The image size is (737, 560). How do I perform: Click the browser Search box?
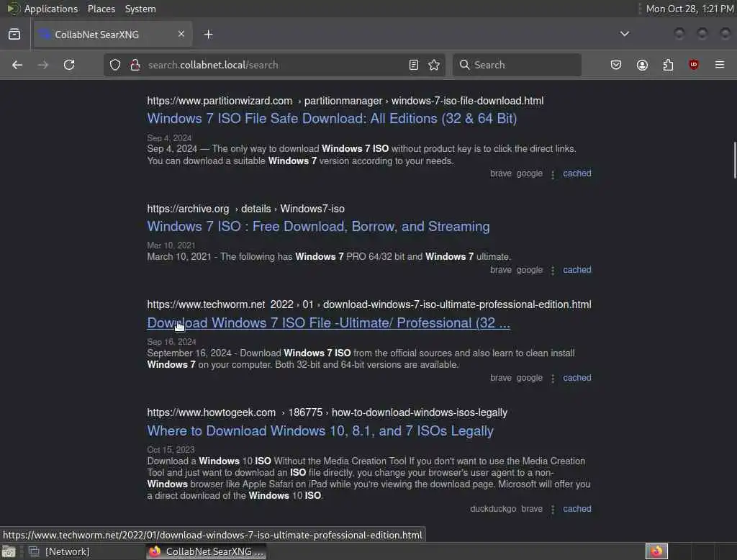click(517, 65)
